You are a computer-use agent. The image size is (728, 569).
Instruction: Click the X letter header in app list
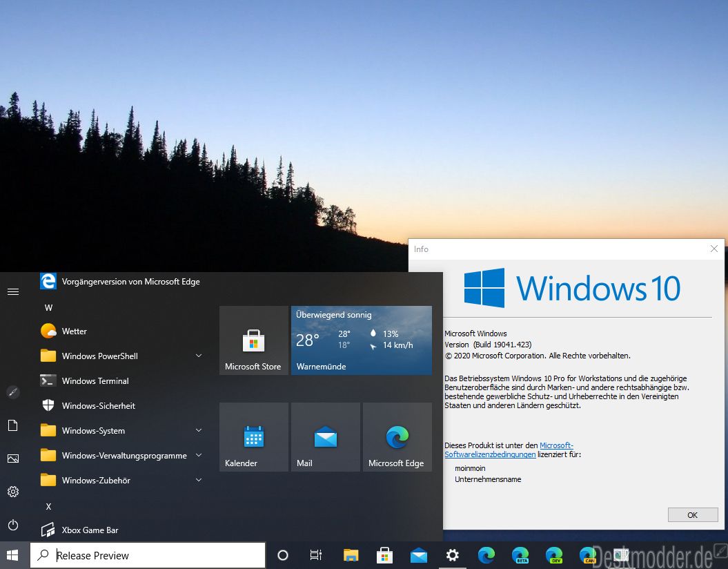click(48, 506)
